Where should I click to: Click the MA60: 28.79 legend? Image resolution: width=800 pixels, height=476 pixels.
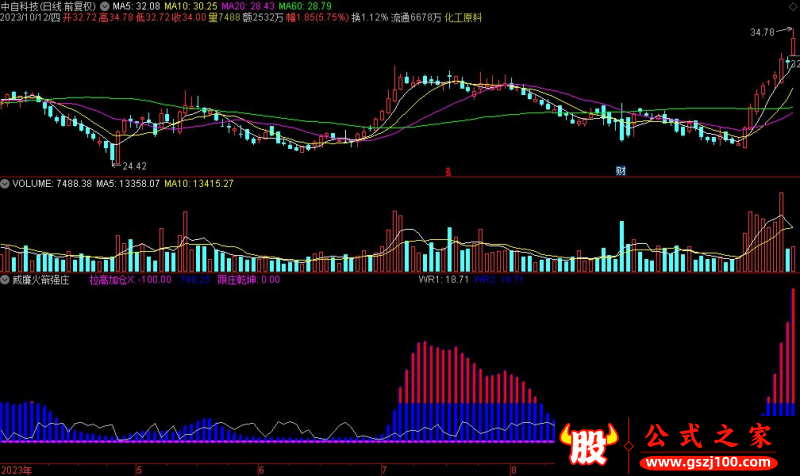[305, 7]
